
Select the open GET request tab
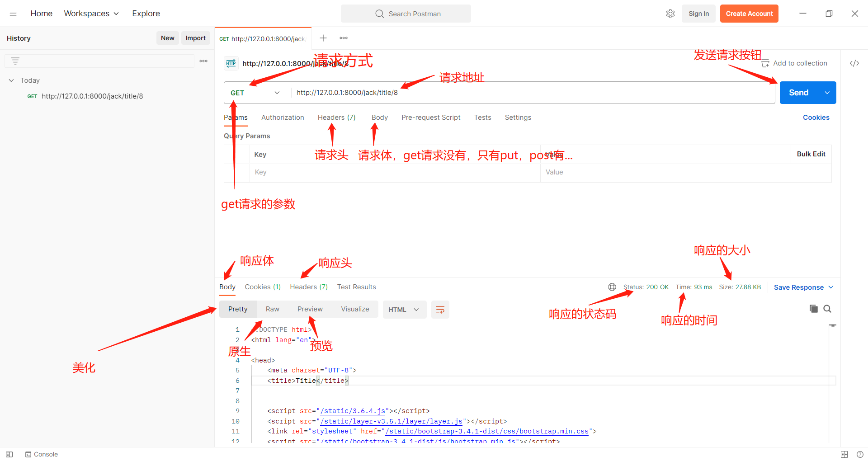tap(263, 39)
